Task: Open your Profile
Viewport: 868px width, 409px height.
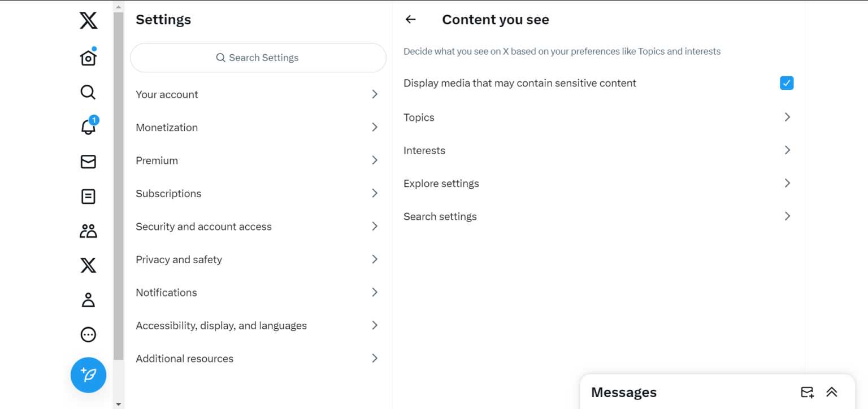Action: (88, 299)
